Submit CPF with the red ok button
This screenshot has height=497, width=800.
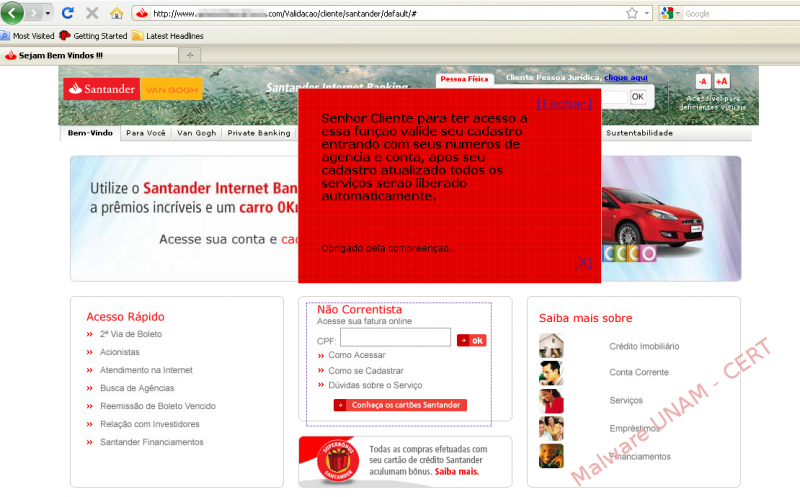(471, 340)
